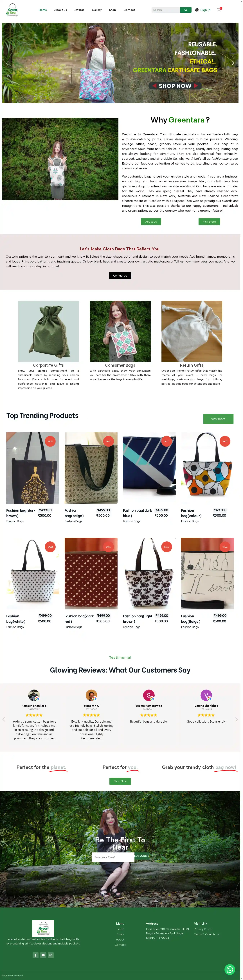The height and width of the screenshot is (980, 243).
Task: Click the black Contact Us button
Action: point(120,275)
